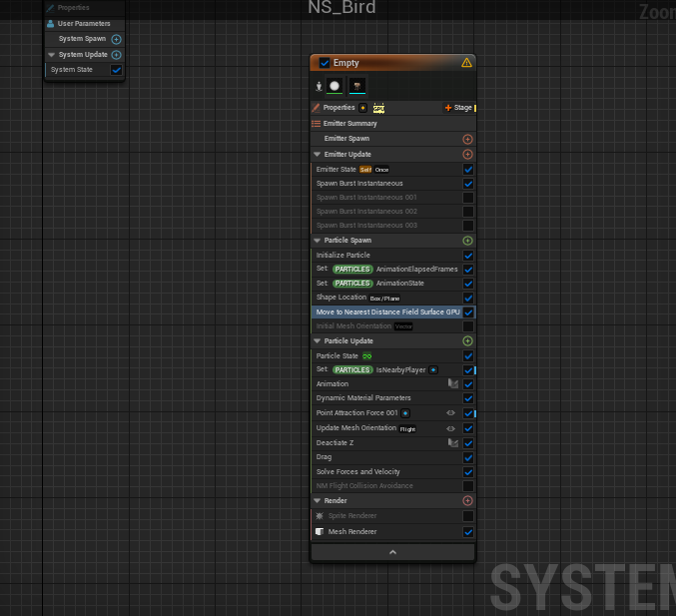The height and width of the screenshot is (616, 676).
Task: Add a renderer in Render section
Action: pos(467,501)
